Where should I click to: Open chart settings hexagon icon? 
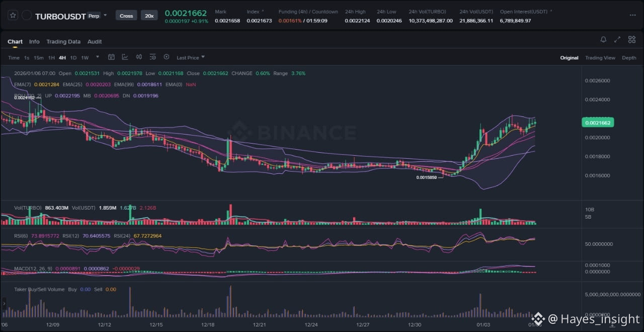[167, 57]
